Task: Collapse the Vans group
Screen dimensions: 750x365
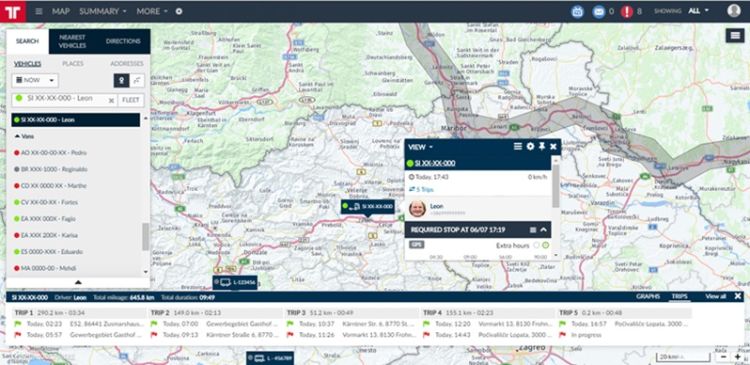Action: pyautogui.click(x=24, y=136)
